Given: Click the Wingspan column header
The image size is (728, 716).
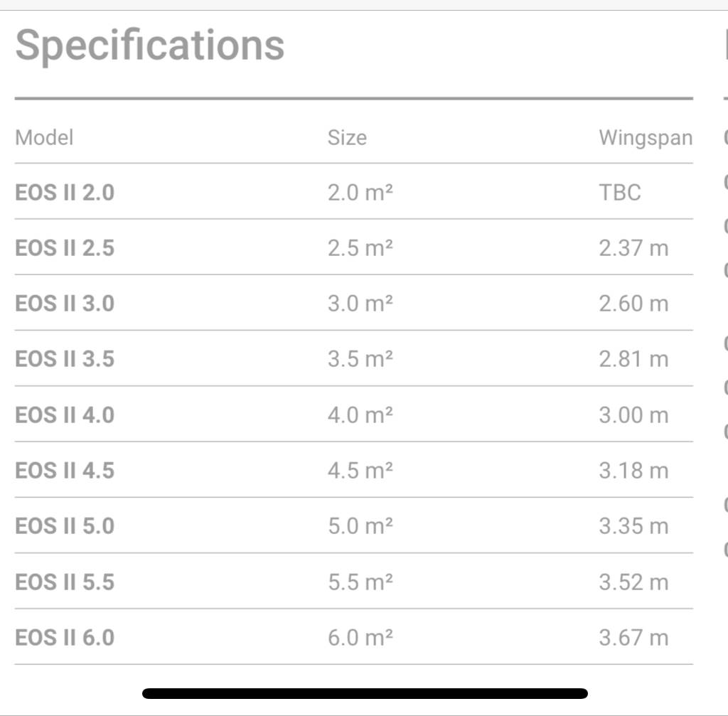Looking at the screenshot, I should [x=645, y=137].
